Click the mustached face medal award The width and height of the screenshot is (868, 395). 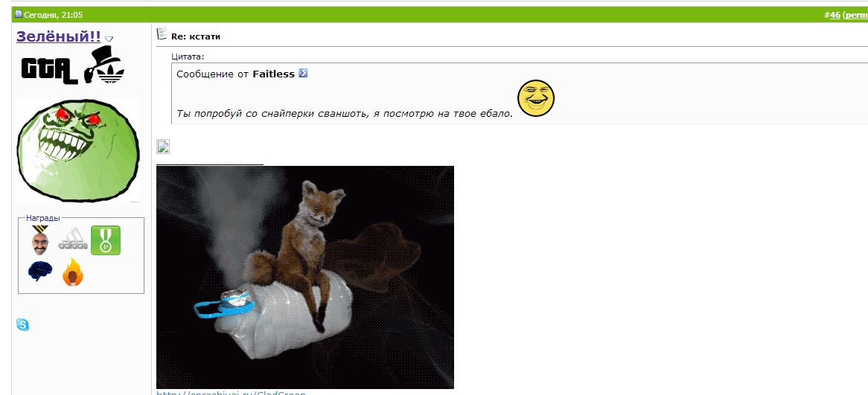[x=40, y=241]
